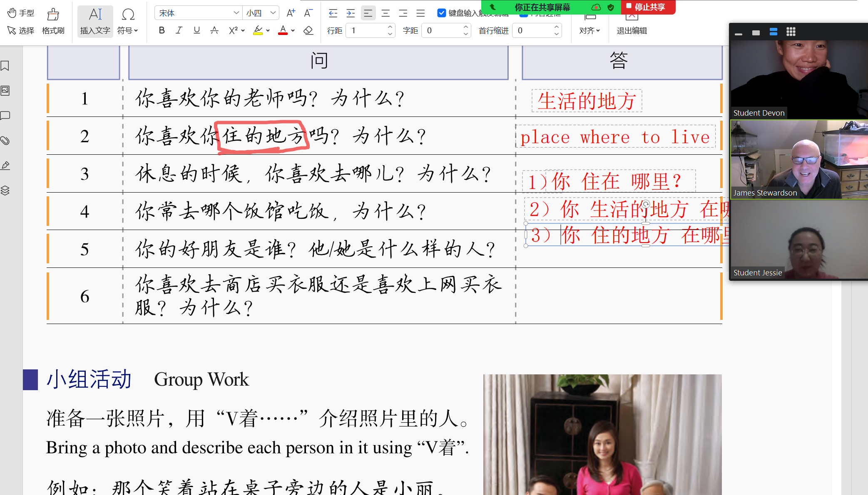Click the stop sharing (停止共享) button
868x495 pixels.
[648, 7]
